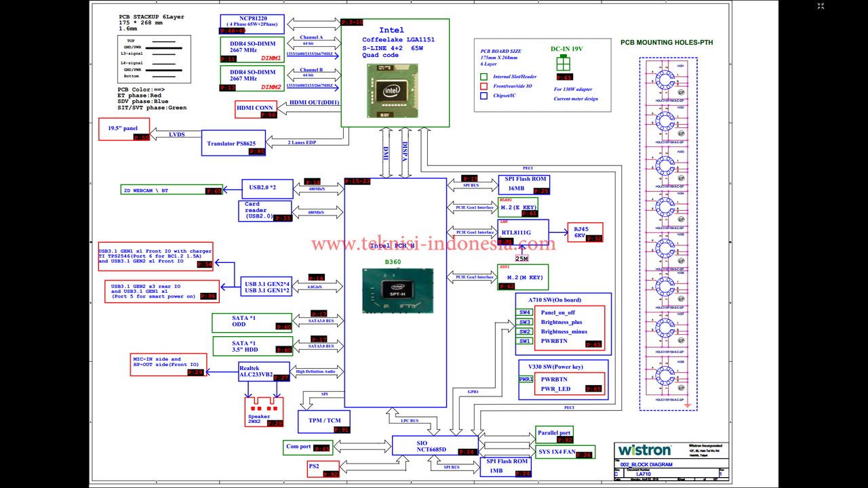Click the Wistron logo in the title block

[x=644, y=450]
